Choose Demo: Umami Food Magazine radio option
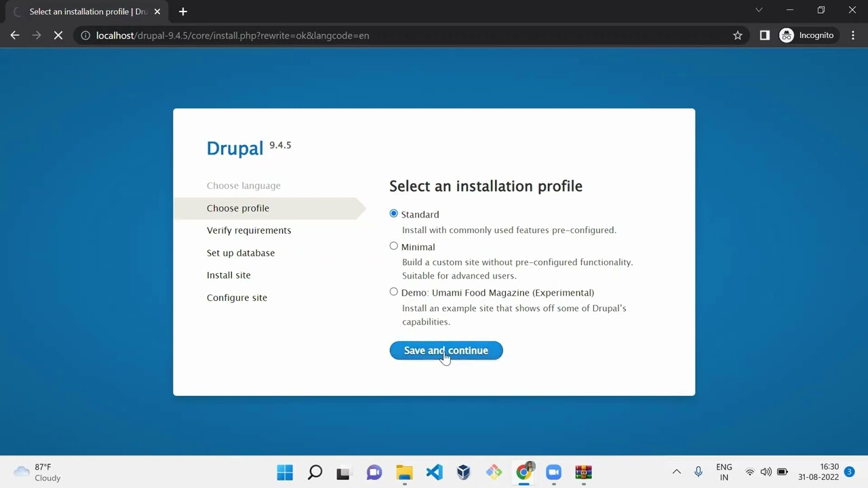The width and height of the screenshot is (868, 488). tap(393, 292)
